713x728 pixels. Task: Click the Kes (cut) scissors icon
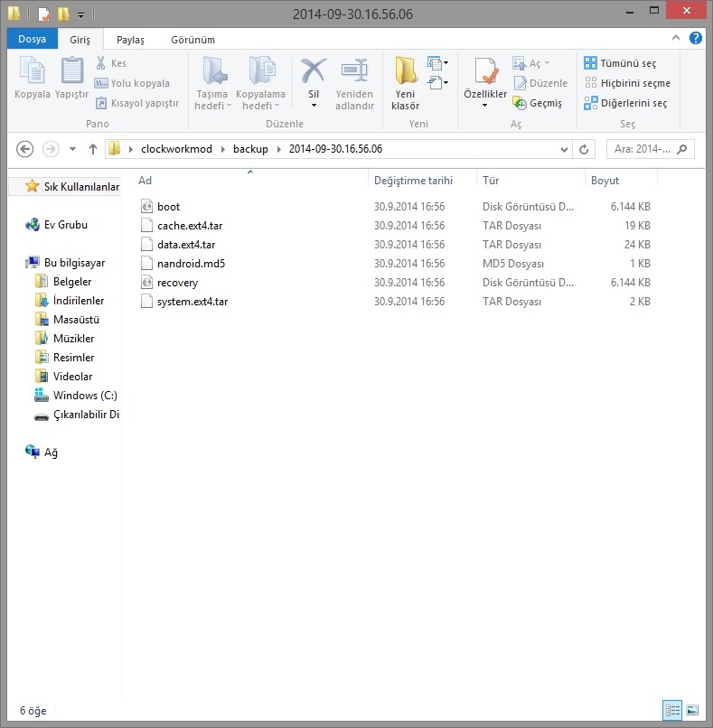pyautogui.click(x=102, y=63)
